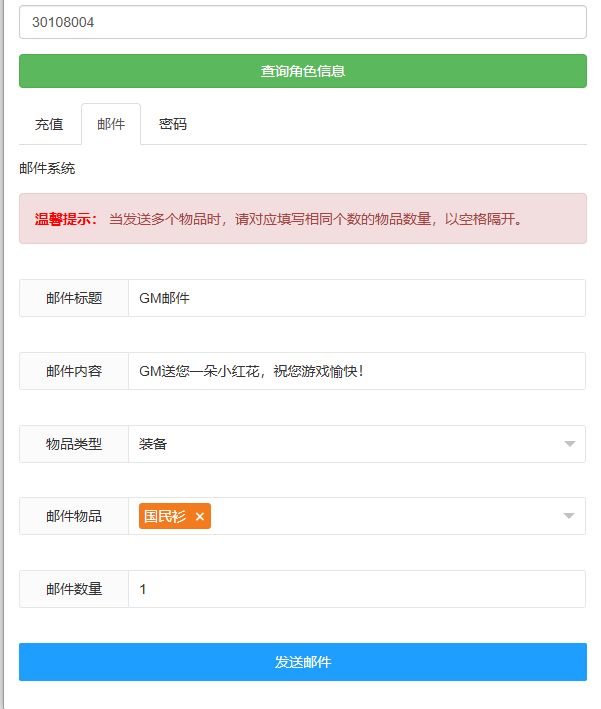Switch to the 充值 tab
The image size is (601, 709).
[x=49, y=125]
